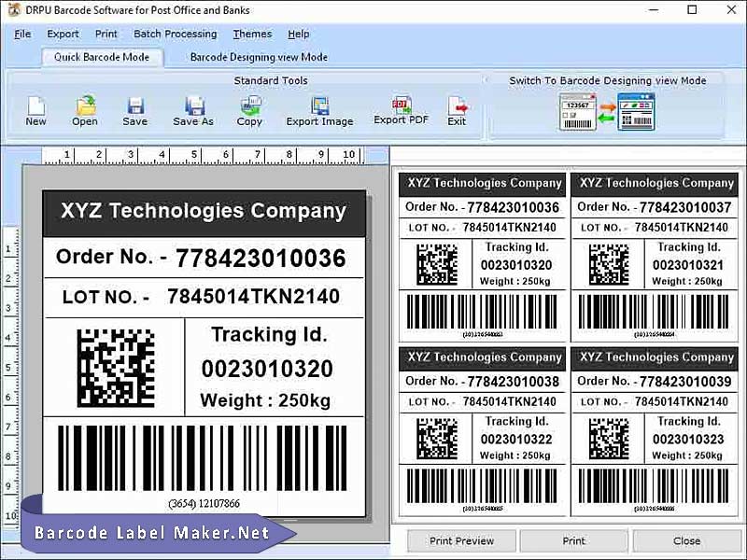Open the Batch Processing menu
Screen dimensions: 747x560
[176, 34]
